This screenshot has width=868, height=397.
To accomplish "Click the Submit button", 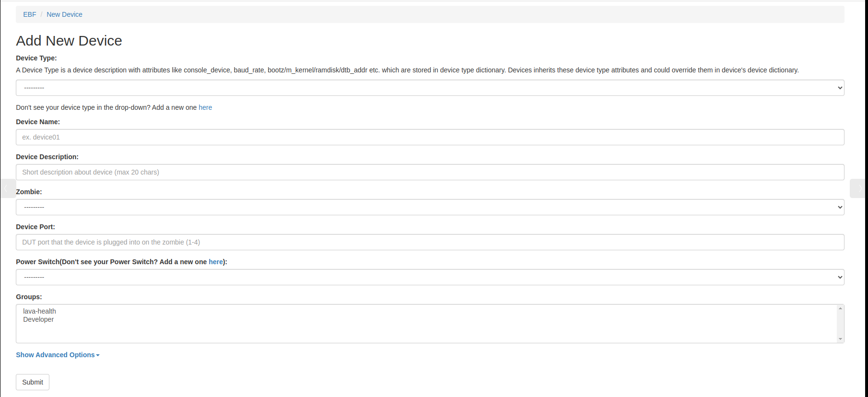I will click(33, 382).
